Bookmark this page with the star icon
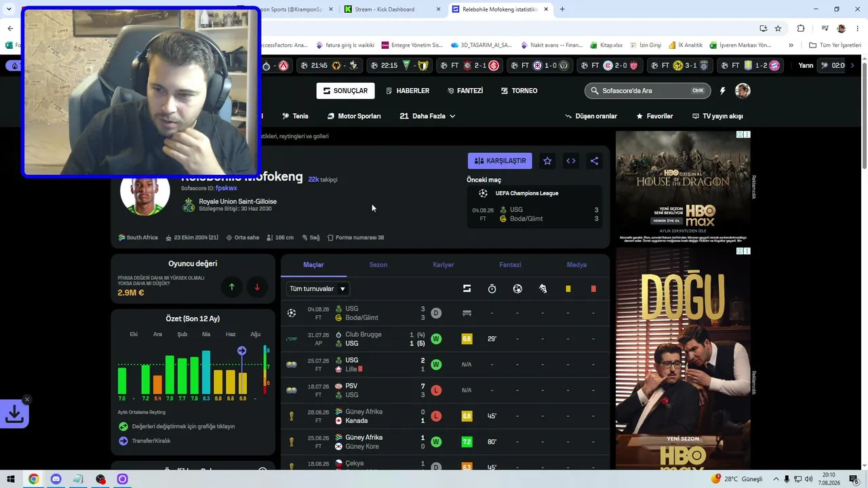 778,28
